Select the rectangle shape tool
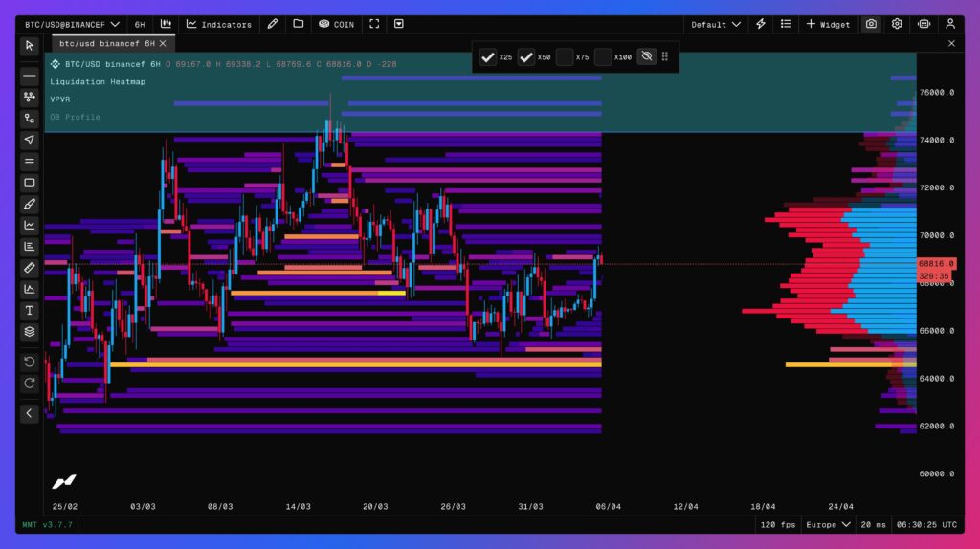The height and width of the screenshot is (549, 980). [30, 183]
